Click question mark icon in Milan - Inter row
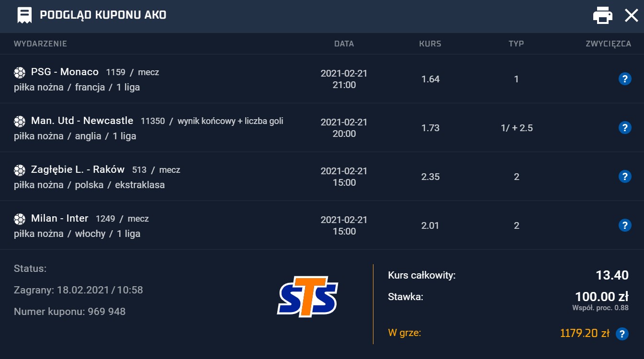644x359 pixels. click(x=624, y=225)
